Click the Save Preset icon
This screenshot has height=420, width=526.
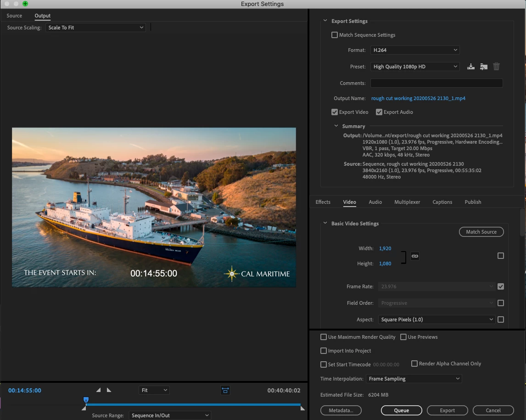[x=470, y=67]
